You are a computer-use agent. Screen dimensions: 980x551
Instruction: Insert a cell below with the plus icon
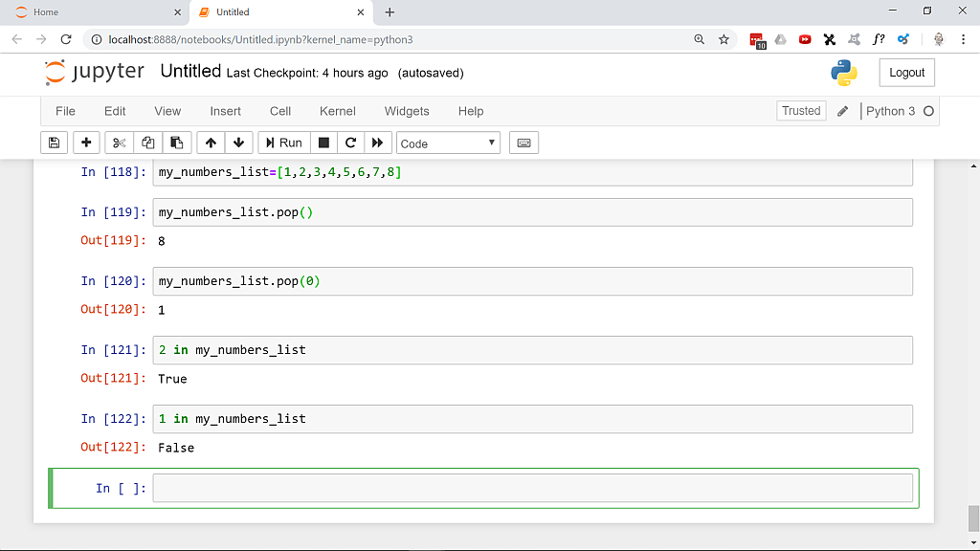click(x=86, y=143)
